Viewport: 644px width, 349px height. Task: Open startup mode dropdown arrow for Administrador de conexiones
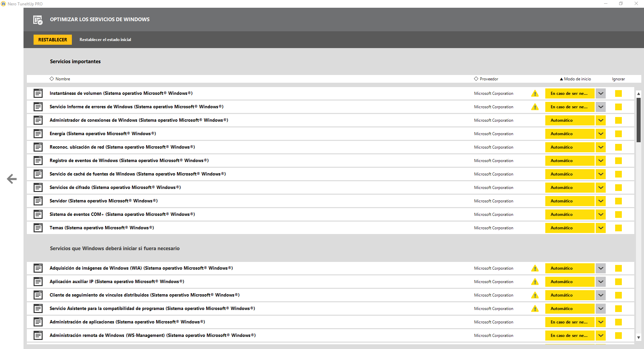(x=601, y=120)
